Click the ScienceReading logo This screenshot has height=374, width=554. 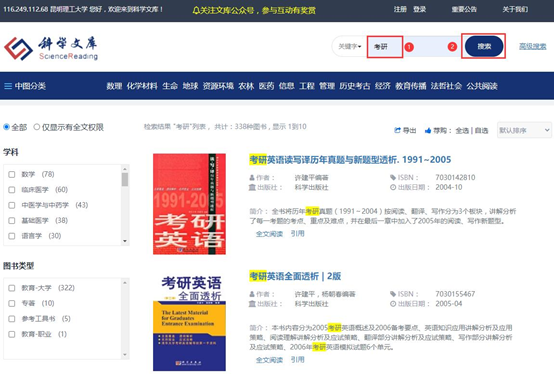[x=51, y=48]
